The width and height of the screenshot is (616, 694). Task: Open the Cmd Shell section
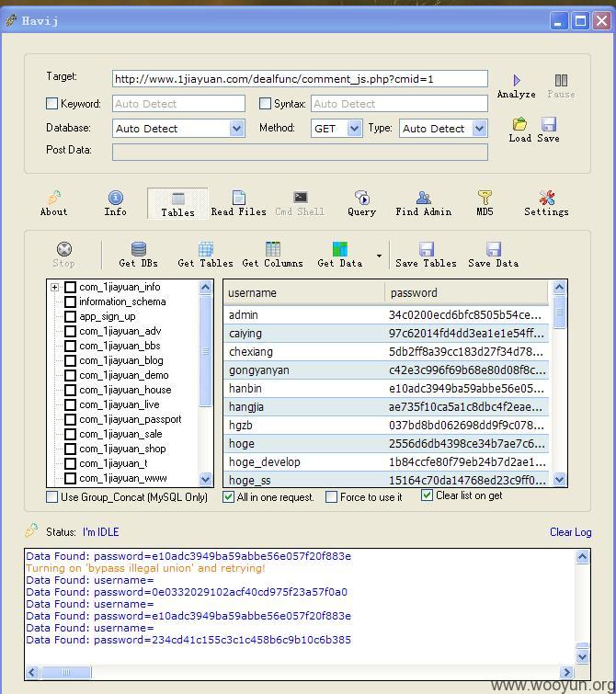(301, 203)
